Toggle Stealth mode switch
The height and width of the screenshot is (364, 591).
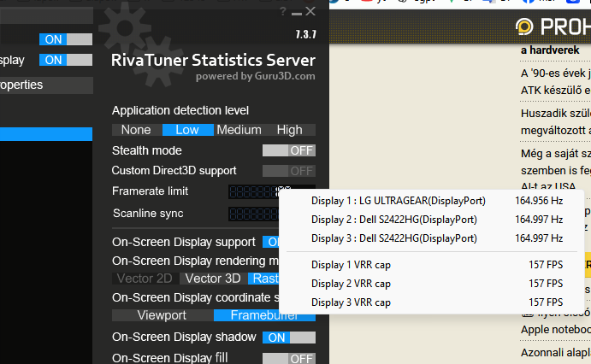coord(288,150)
